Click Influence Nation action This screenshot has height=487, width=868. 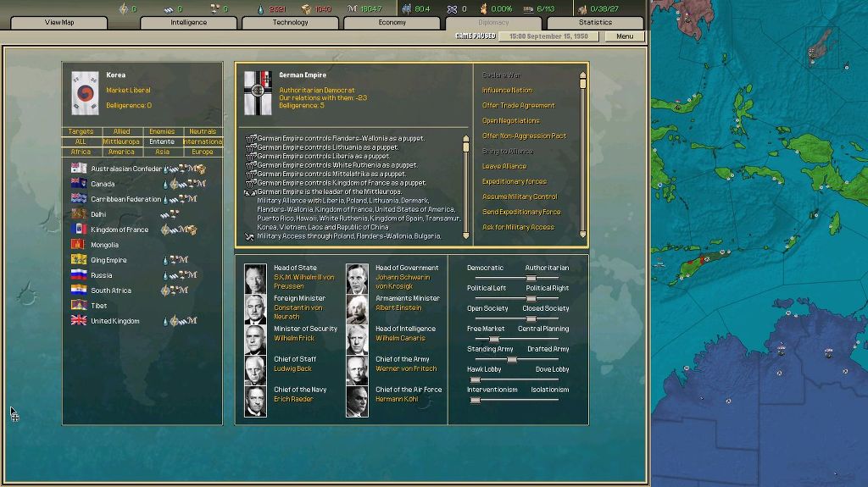pyautogui.click(x=507, y=91)
